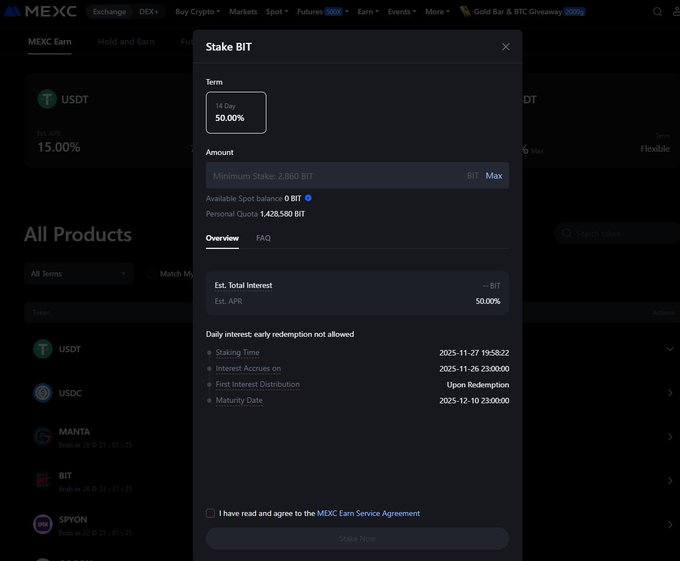Select the Hold and Earn tab
Image resolution: width=680 pixels, height=561 pixels.
click(126, 42)
